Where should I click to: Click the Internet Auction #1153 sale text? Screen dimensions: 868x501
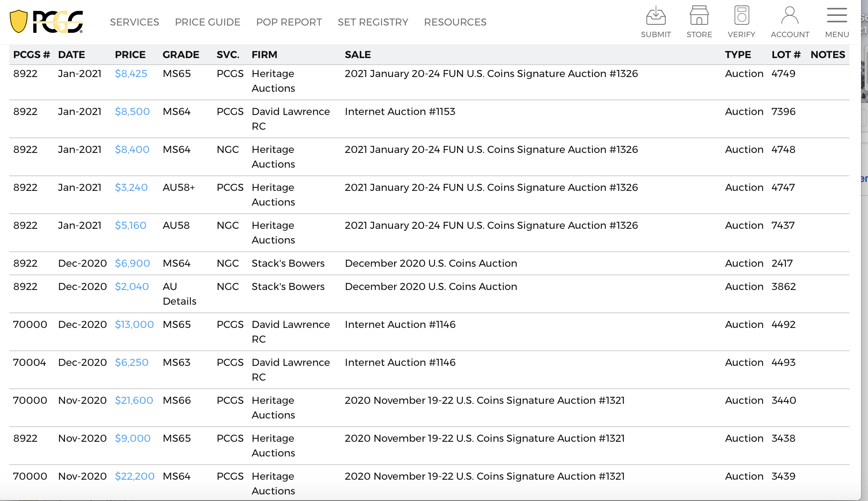400,112
